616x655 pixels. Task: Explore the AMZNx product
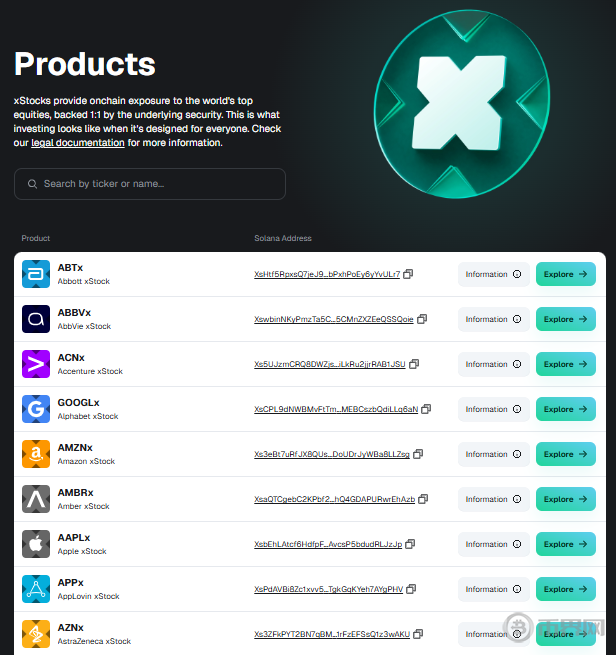(x=566, y=454)
